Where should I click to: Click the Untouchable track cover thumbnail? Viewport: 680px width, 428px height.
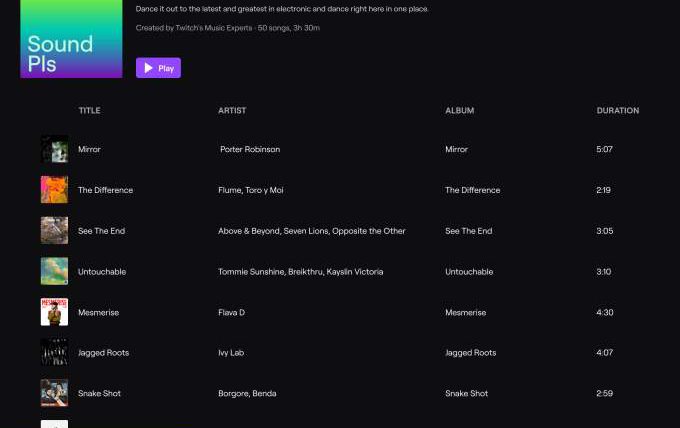(x=54, y=272)
